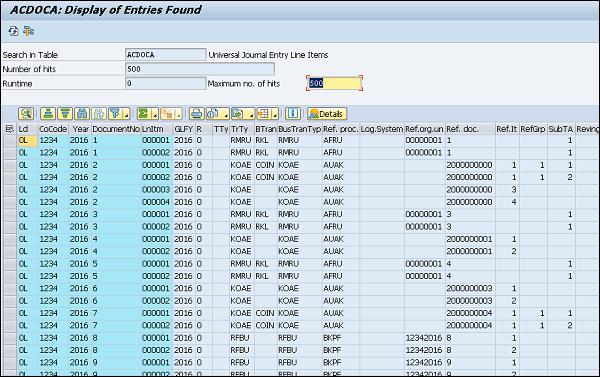Sort the list in descending order
600x377 pixels.
pyautogui.click(x=65, y=114)
